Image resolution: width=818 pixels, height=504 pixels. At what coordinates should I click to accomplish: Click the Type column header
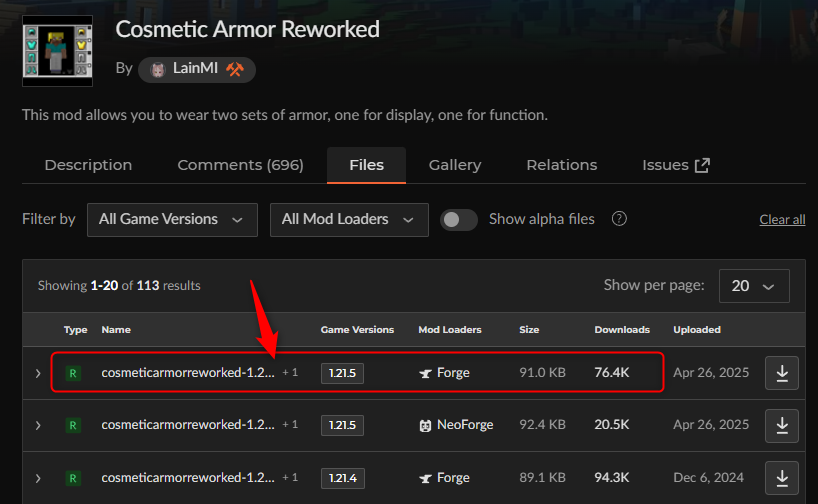point(75,330)
